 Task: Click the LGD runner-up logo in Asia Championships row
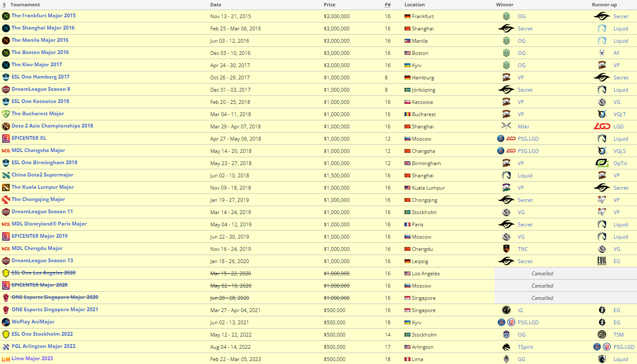coord(601,127)
